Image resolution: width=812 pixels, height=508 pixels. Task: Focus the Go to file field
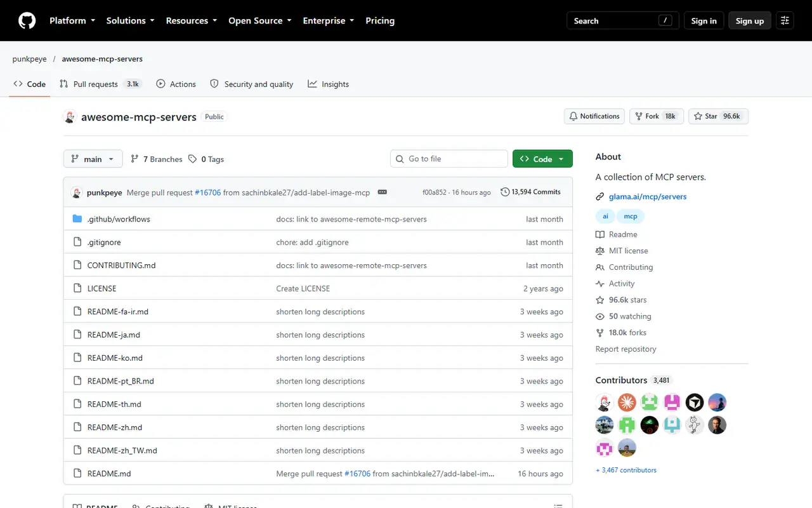pos(449,159)
